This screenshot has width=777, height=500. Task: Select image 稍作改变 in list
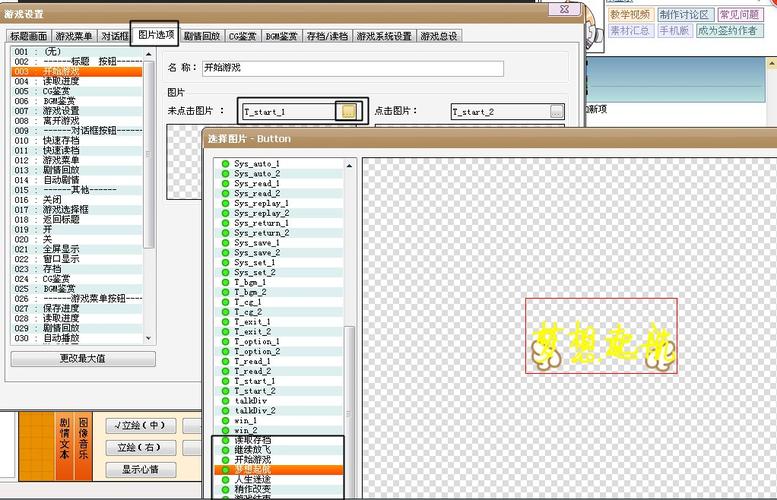[x=278, y=490]
